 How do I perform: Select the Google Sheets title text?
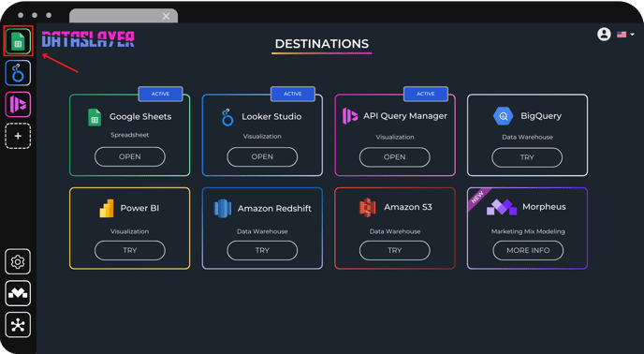(x=140, y=117)
